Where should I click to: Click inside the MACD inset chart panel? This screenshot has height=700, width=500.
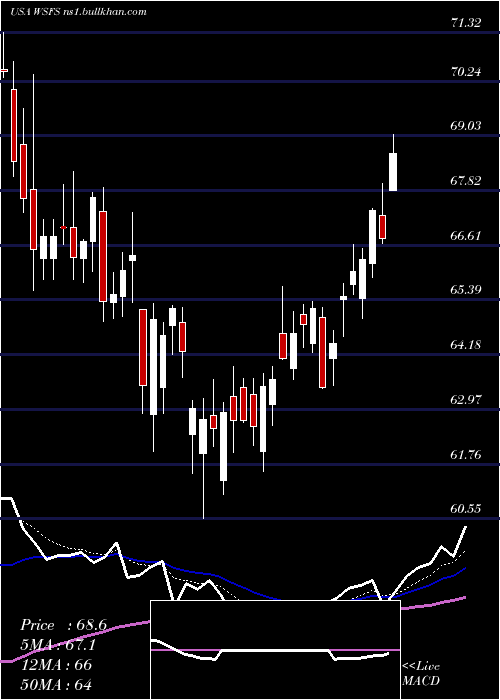[x=275, y=650]
